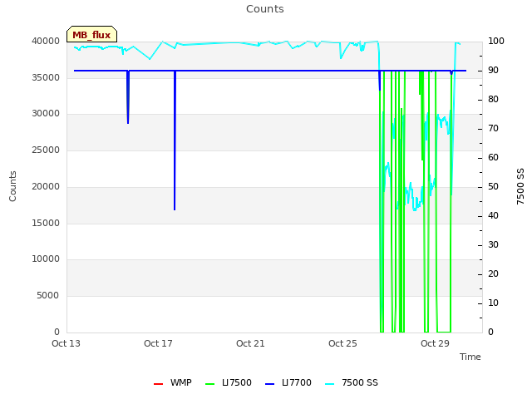532x399 pixels.
Task: Click the MB_flux site label
Action: pyautogui.click(x=91, y=35)
